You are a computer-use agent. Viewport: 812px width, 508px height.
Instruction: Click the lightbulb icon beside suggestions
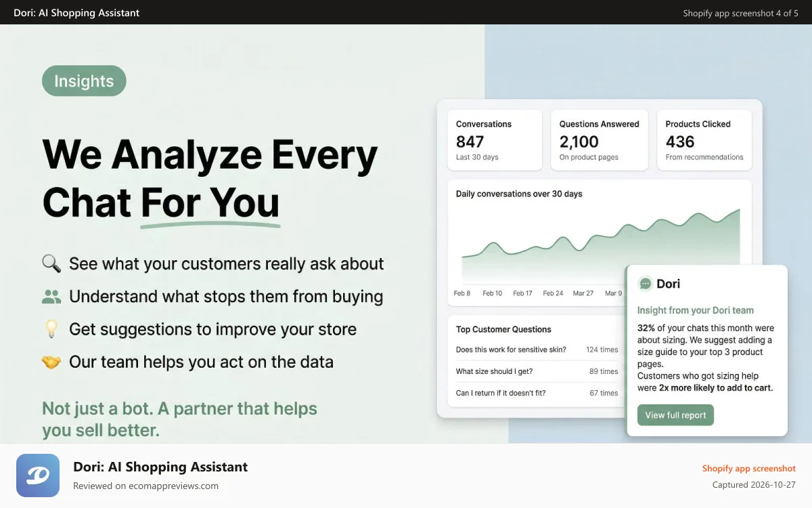[51, 329]
